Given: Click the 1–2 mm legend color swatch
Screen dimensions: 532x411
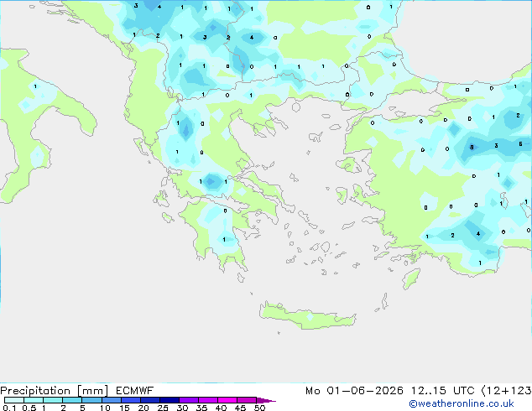Looking at the screenshot, I should point(53,400).
